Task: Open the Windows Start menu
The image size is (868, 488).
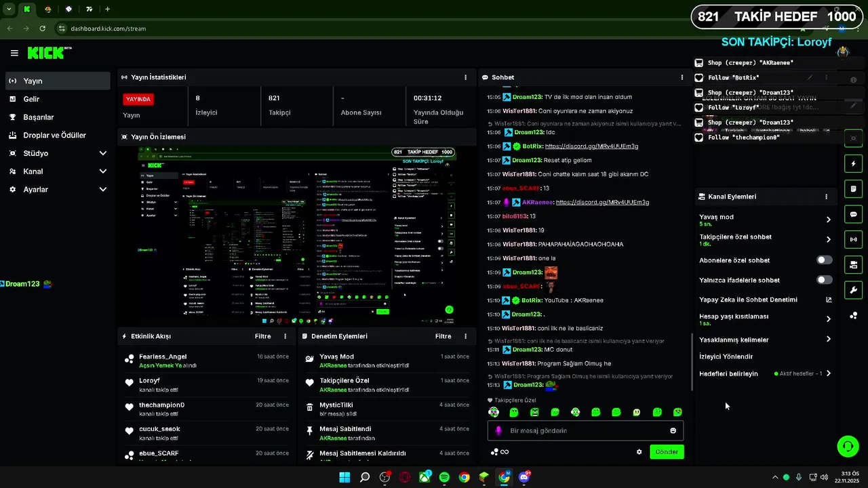Action: [x=344, y=477]
